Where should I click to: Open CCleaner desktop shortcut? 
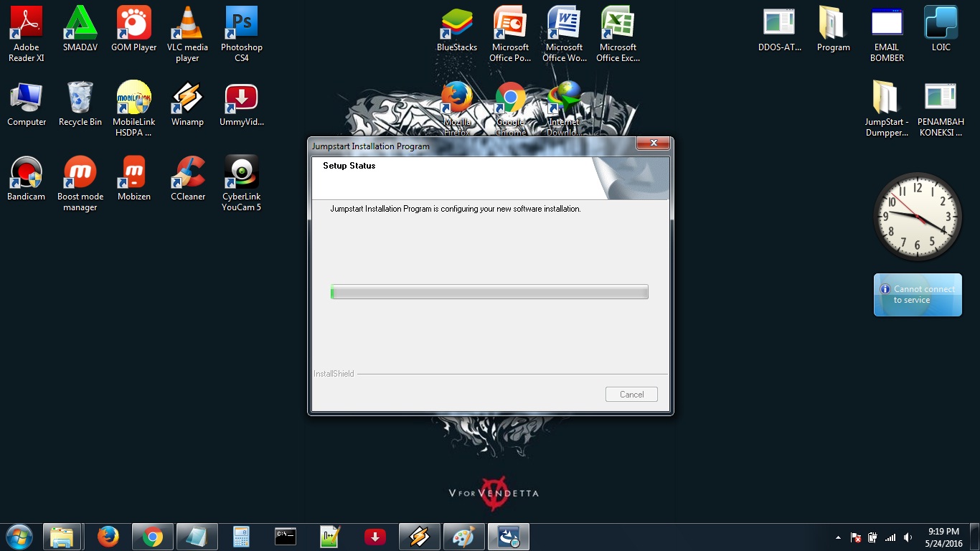(x=187, y=179)
